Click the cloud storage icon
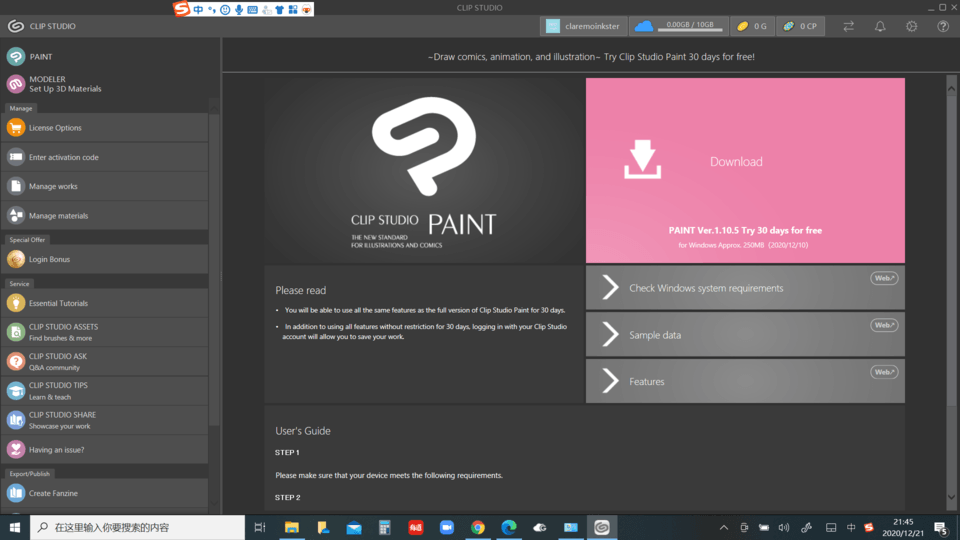This screenshot has width=960, height=540. (643, 26)
